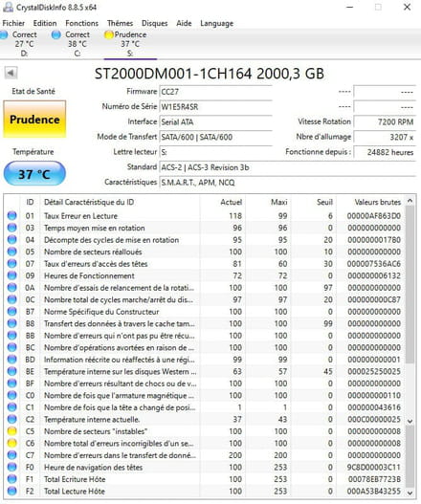The height and width of the screenshot is (504, 421).
Task: Click the status icon for attribute 0C
Action: pyautogui.click(x=11, y=299)
